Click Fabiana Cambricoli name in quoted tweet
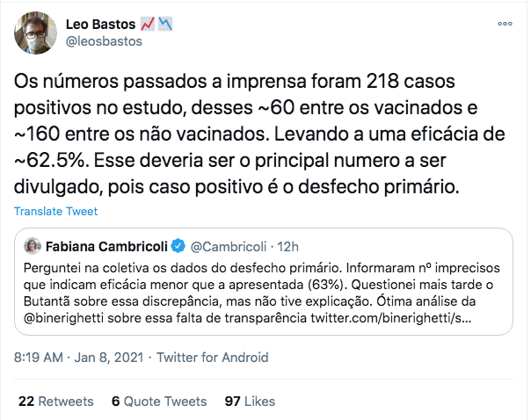 point(106,247)
